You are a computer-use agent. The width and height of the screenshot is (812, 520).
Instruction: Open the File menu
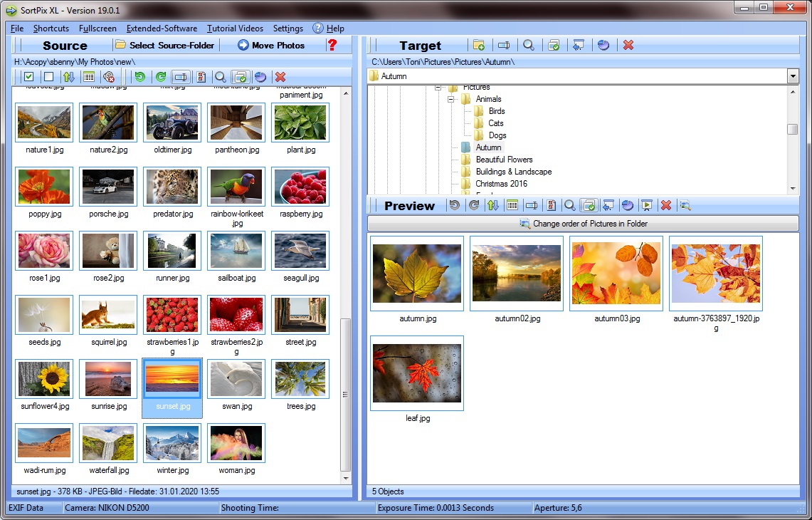(x=17, y=28)
